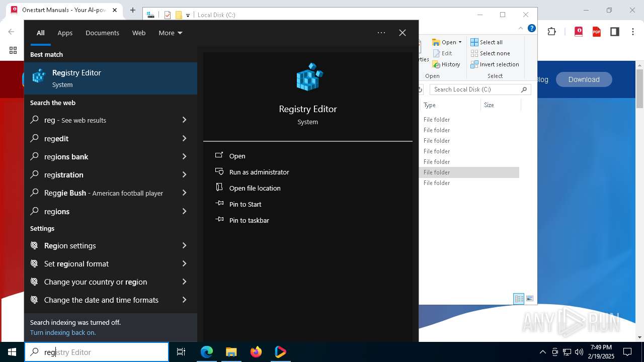Click the browser Extensions puzzle icon

click(551, 32)
